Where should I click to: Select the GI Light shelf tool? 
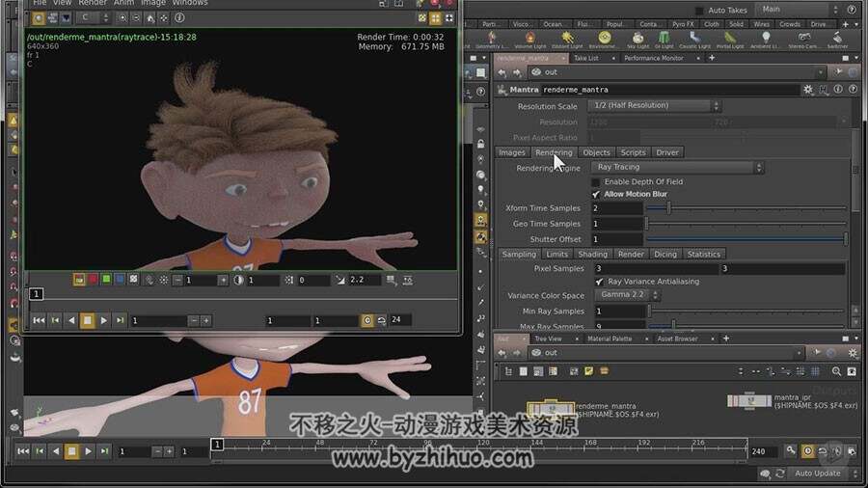664,40
